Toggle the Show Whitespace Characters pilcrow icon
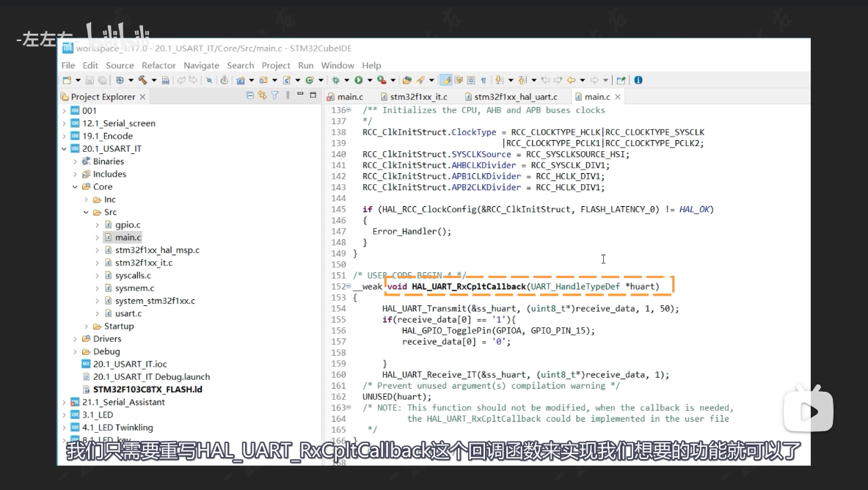 point(484,80)
